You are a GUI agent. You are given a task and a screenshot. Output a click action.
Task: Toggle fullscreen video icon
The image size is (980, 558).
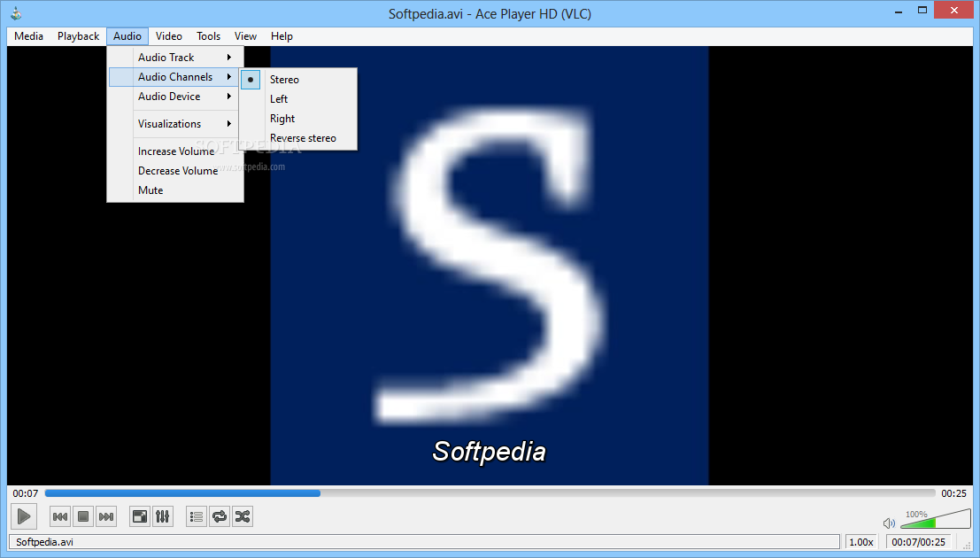[140, 516]
